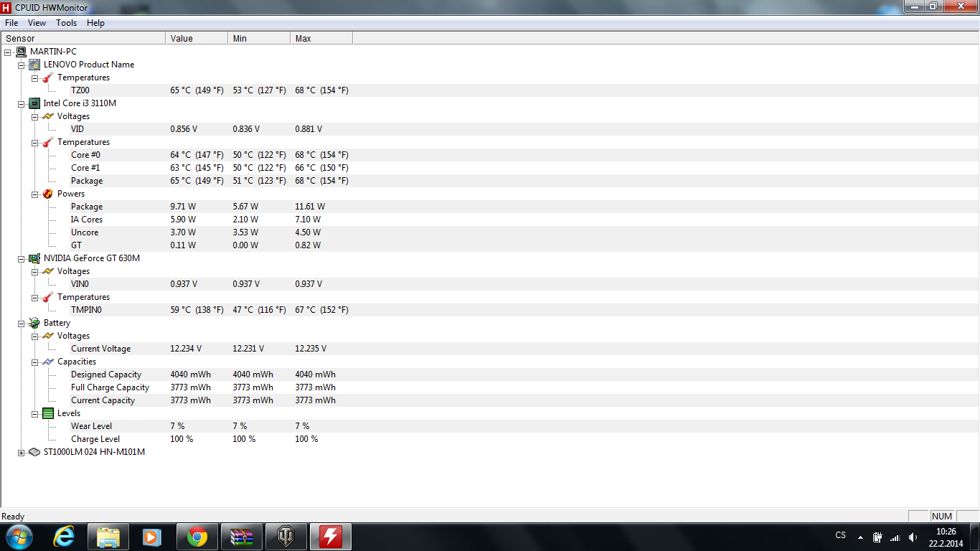The width and height of the screenshot is (980, 551).
Task: Collapse the Powers group
Action: tap(34, 194)
